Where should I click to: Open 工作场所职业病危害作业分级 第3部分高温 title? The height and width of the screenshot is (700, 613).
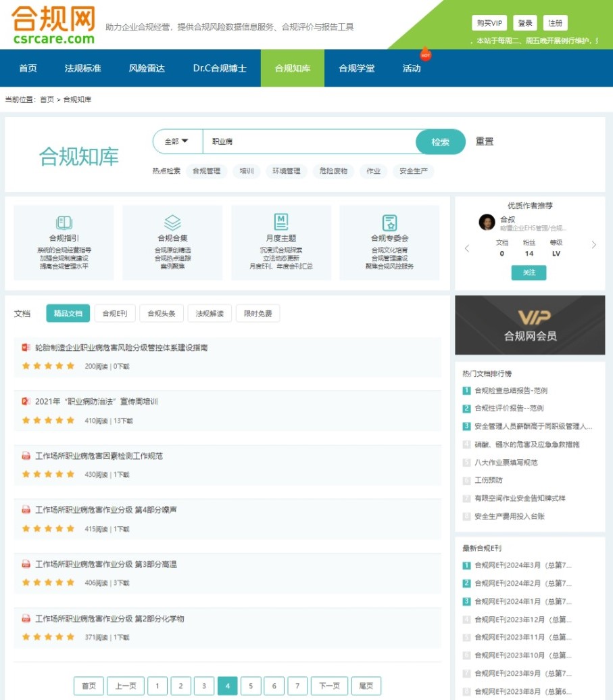tap(106, 564)
